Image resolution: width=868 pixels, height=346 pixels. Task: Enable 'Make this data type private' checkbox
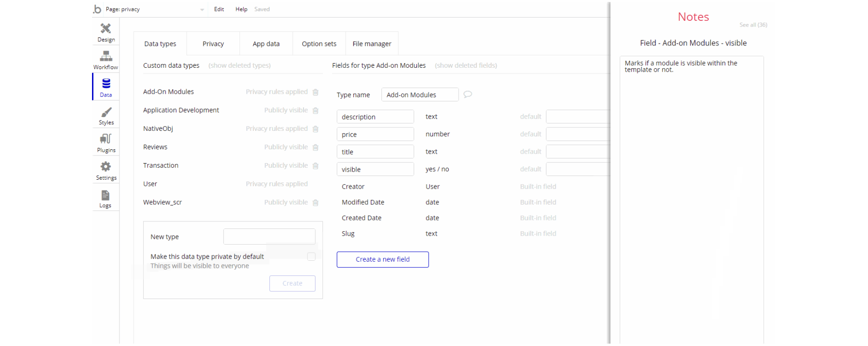[311, 256]
